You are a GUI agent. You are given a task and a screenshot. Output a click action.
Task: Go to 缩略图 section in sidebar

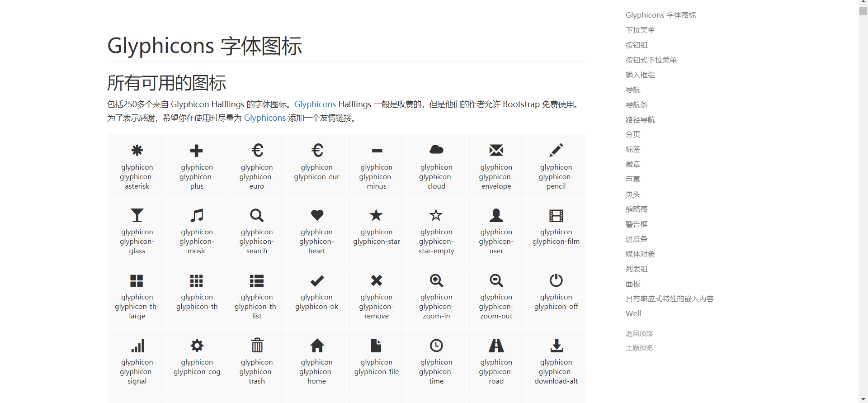(637, 209)
